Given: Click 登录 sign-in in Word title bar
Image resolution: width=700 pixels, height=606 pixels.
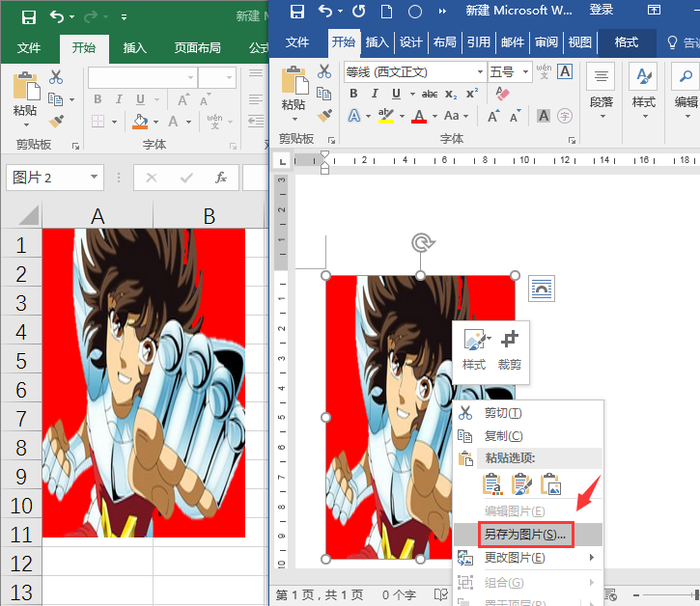Looking at the screenshot, I should tap(601, 11).
